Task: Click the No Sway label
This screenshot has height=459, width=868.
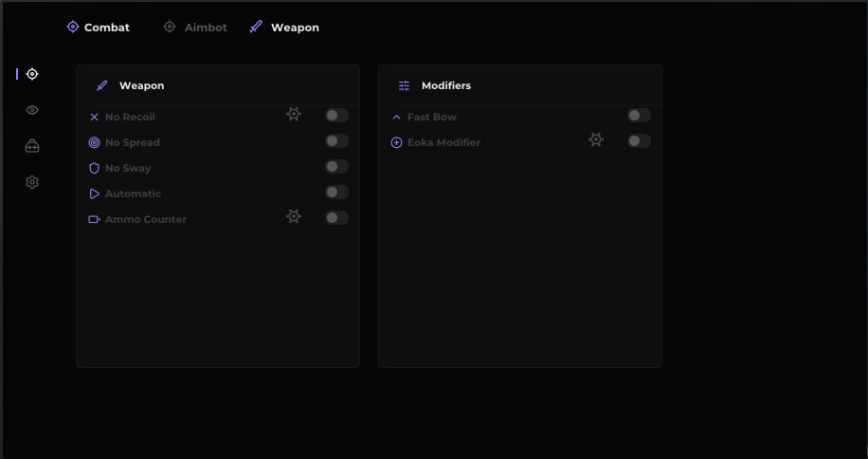Action: 128,168
